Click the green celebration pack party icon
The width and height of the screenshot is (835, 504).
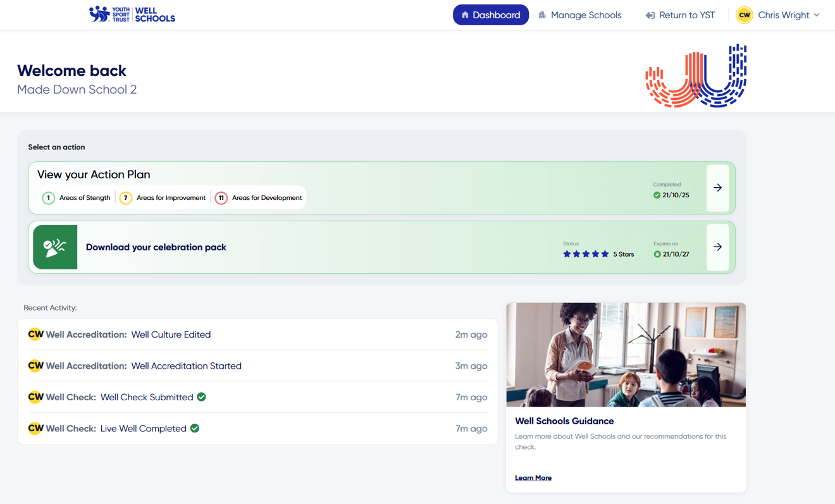click(55, 247)
